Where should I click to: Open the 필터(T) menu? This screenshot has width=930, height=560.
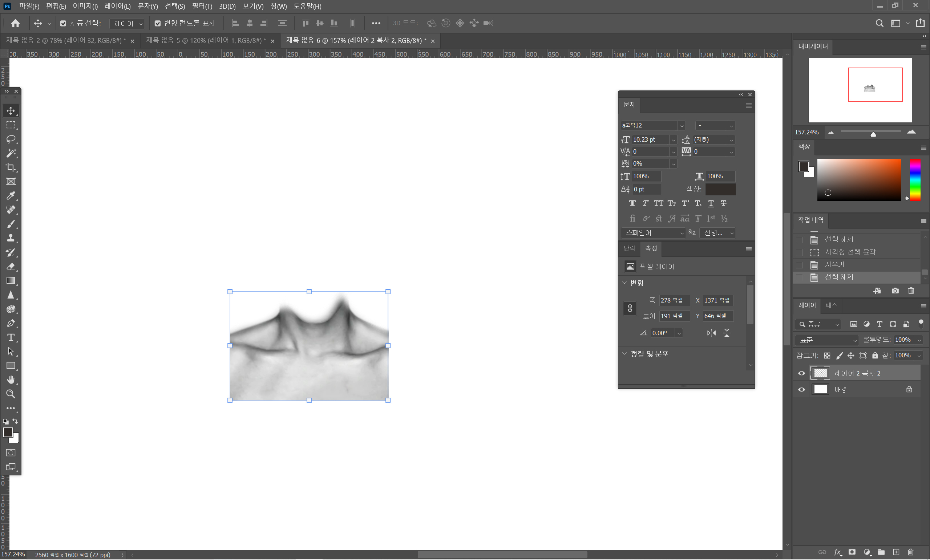coord(202,6)
